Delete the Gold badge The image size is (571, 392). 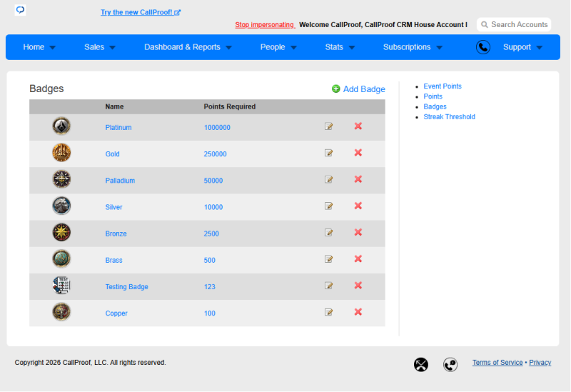pyautogui.click(x=358, y=153)
